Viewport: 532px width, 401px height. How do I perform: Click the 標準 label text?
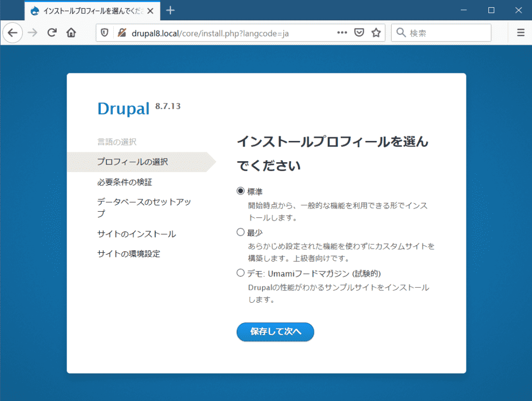[255, 192]
